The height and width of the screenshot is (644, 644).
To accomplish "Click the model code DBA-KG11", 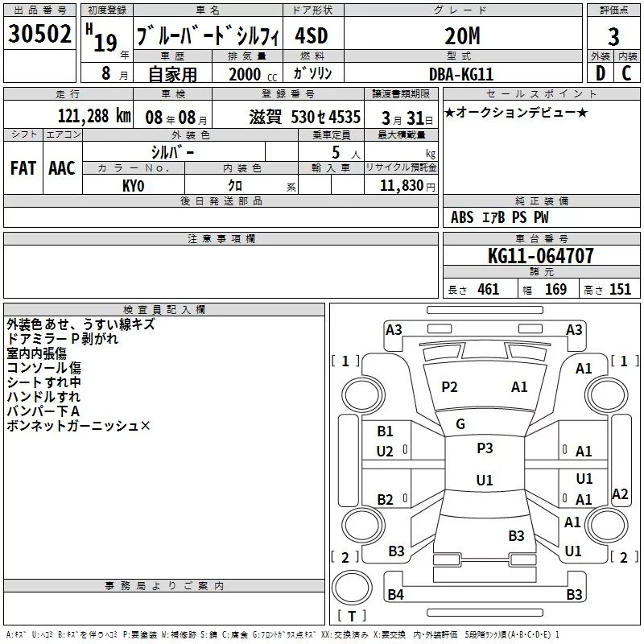I will coord(460,74).
